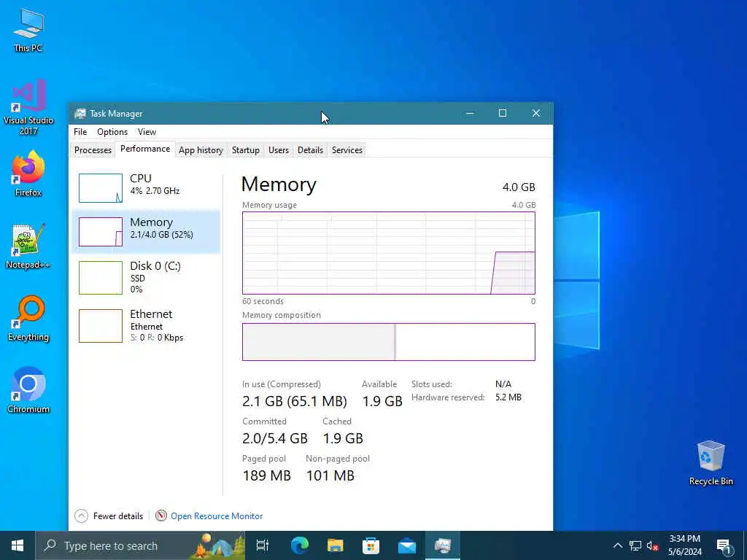The height and width of the screenshot is (560, 747).
Task: Open the View menu
Action: 147,132
